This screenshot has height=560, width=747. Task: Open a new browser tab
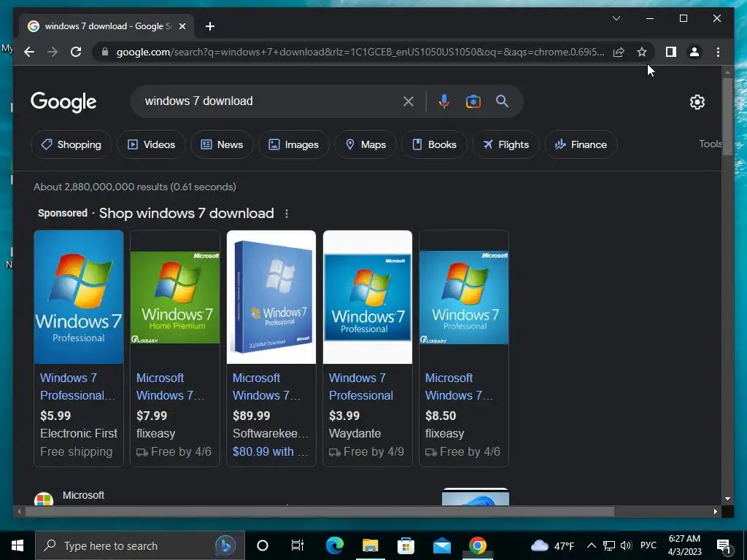(x=209, y=26)
